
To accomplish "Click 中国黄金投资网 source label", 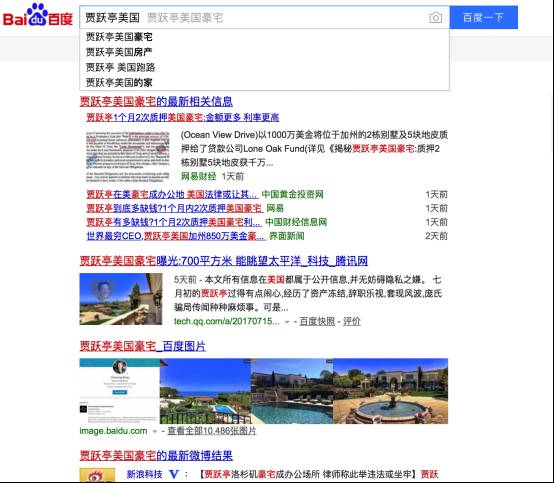I will tap(293, 194).
